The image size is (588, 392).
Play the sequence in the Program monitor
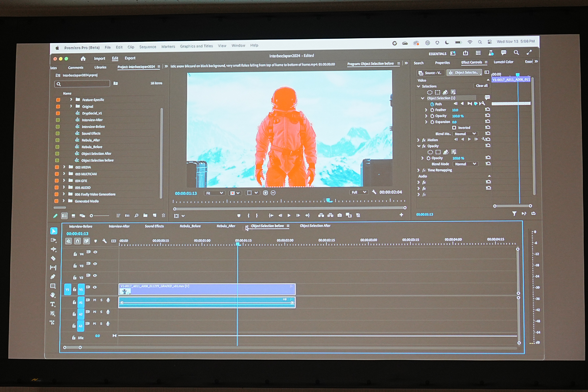tap(289, 215)
